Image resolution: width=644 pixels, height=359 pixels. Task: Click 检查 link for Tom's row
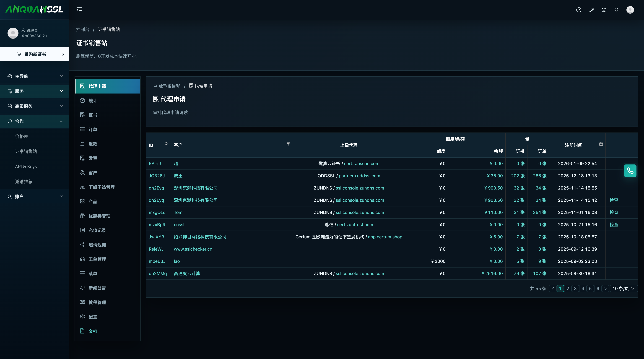614,213
